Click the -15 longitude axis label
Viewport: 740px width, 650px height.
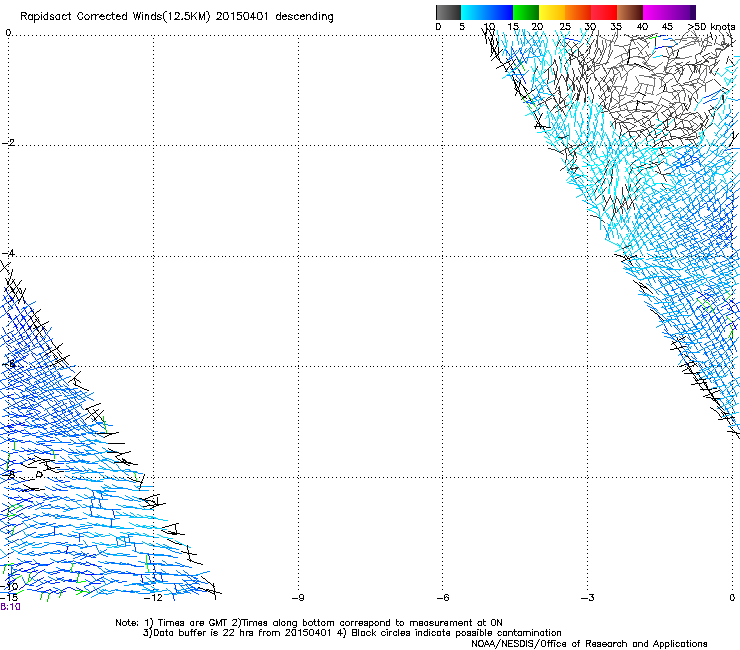9,598
